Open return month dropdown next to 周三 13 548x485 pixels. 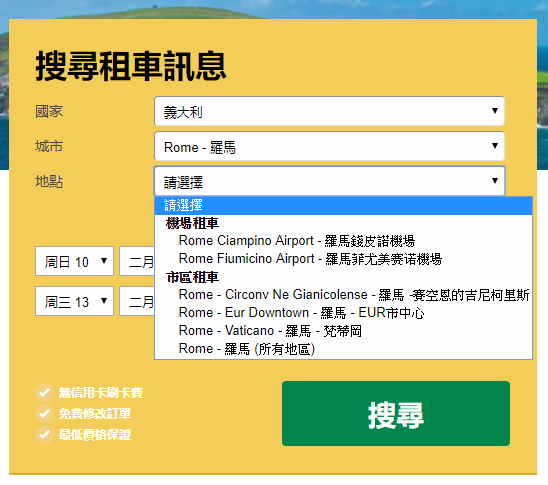[137, 301]
